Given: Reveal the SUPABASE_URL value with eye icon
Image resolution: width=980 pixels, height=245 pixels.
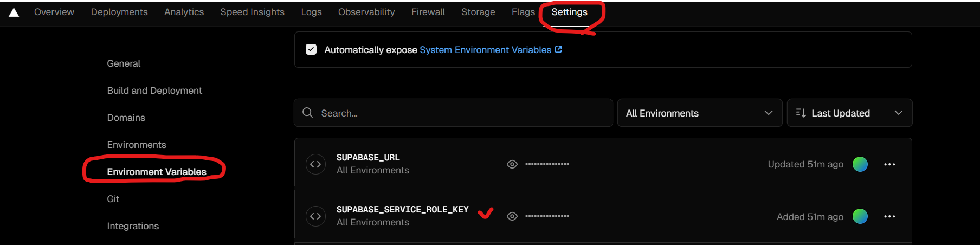Looking at the screenshot, I should 512,164.
